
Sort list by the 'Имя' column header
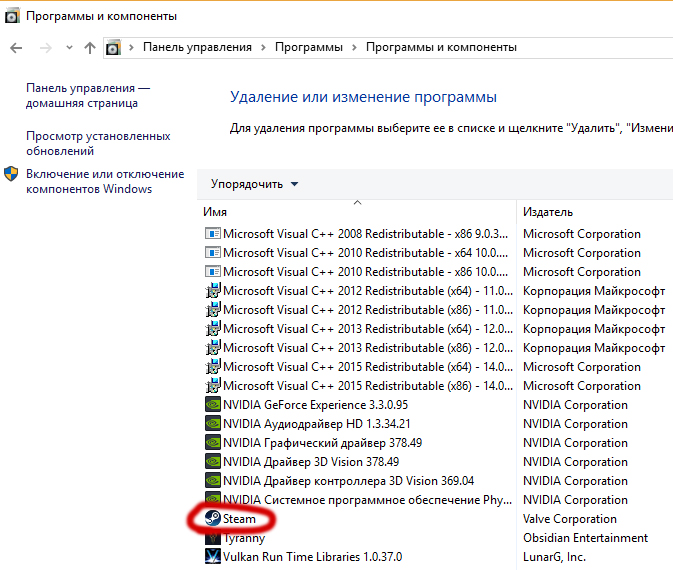(215, 212)
